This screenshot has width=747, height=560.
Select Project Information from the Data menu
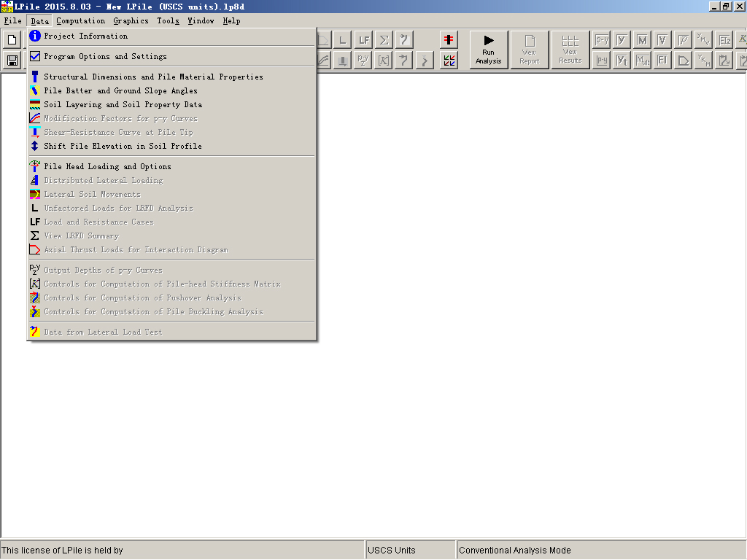point(171,36)
